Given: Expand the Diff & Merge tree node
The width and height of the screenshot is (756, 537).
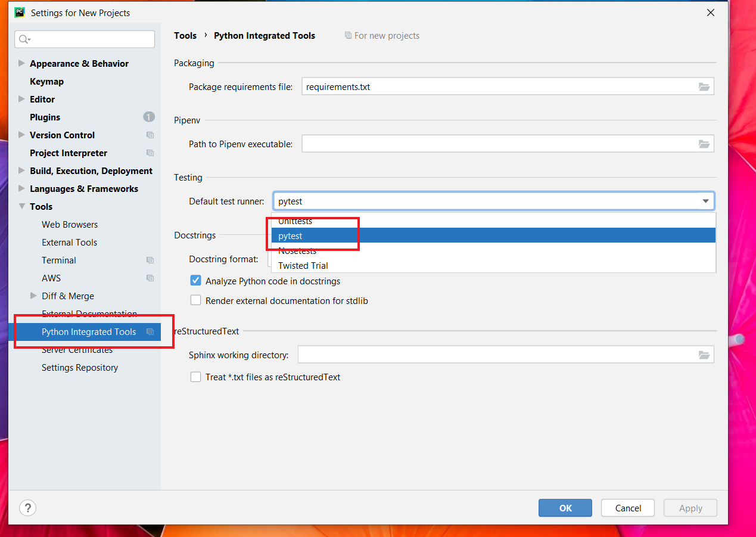Looking at the screenshot, I should coord(33,296).
